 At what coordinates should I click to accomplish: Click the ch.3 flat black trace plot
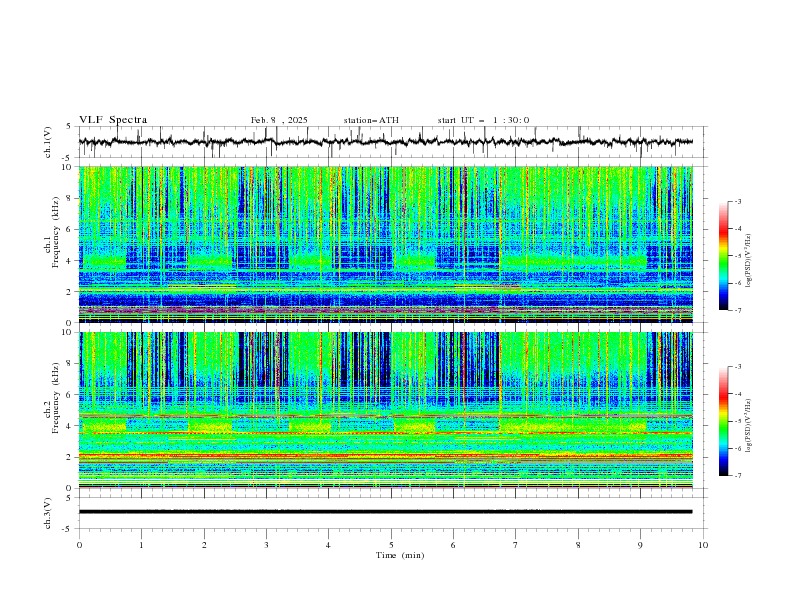click(386, 512)
